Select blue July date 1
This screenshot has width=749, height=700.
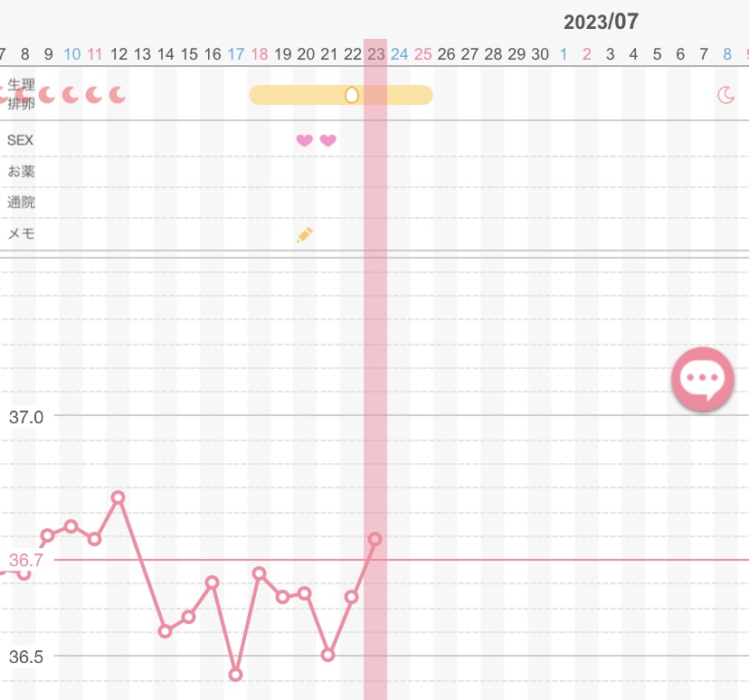[564, 54]
